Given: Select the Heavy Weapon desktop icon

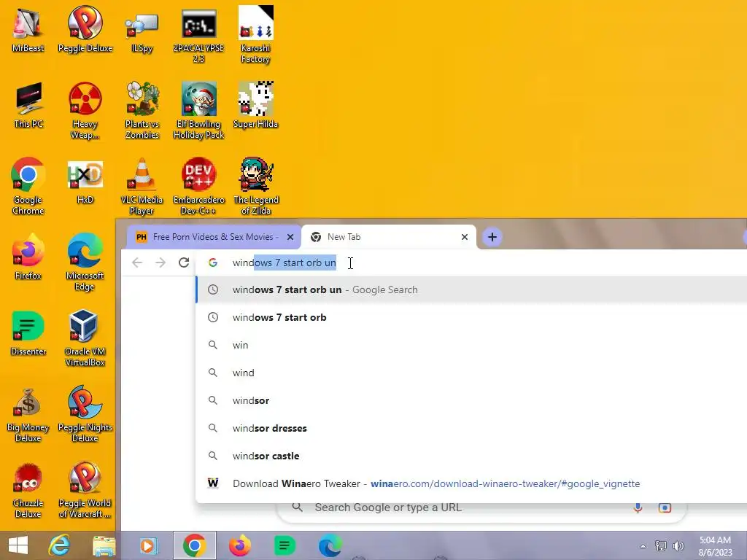Looking at the screenshot, I should 85,111.
